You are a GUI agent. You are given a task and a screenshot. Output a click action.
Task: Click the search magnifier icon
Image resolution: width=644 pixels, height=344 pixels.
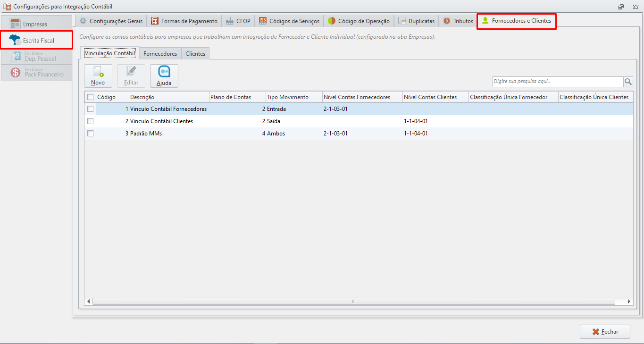point(628,82)
